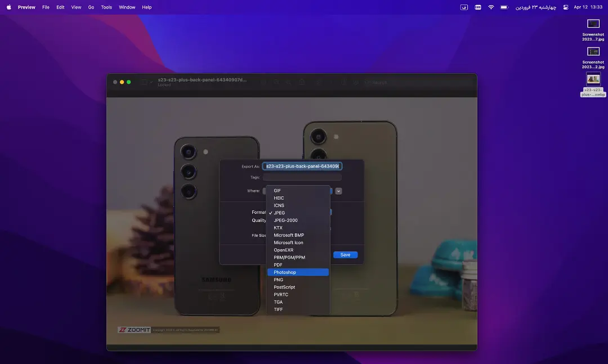This screenshot has height=364, width=608.
Task: Choose PostScript from the format list
Action: (298, 287)
